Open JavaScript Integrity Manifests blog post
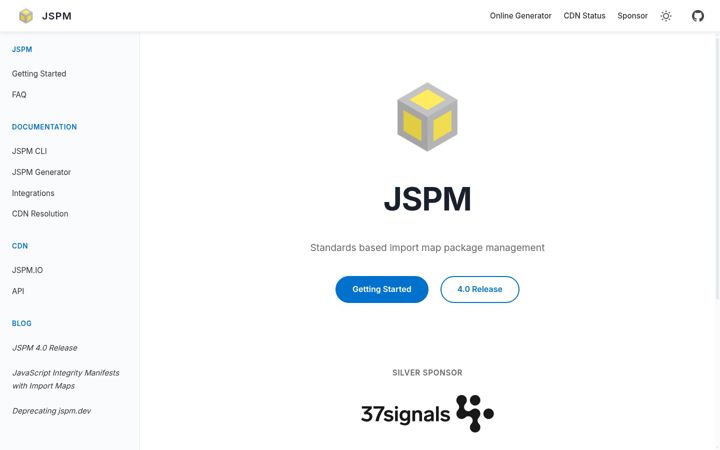The image size is (720, 450). pyautogui.click(x=66, y=379)
